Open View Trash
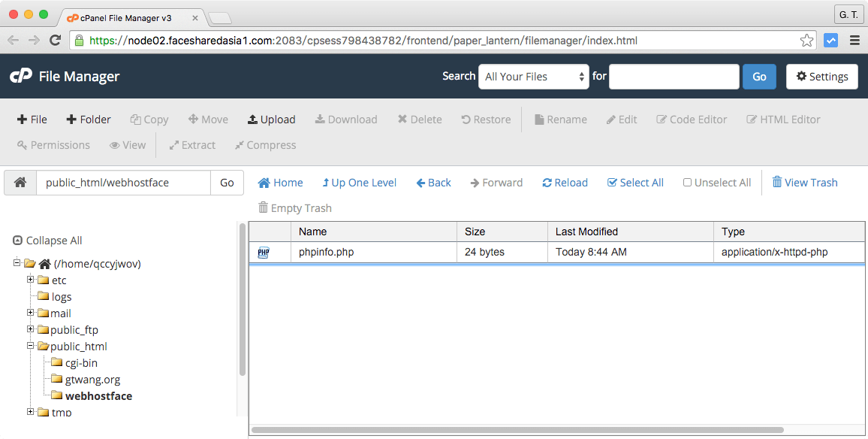This screenshot has height=439, width=868. point(804,183)
